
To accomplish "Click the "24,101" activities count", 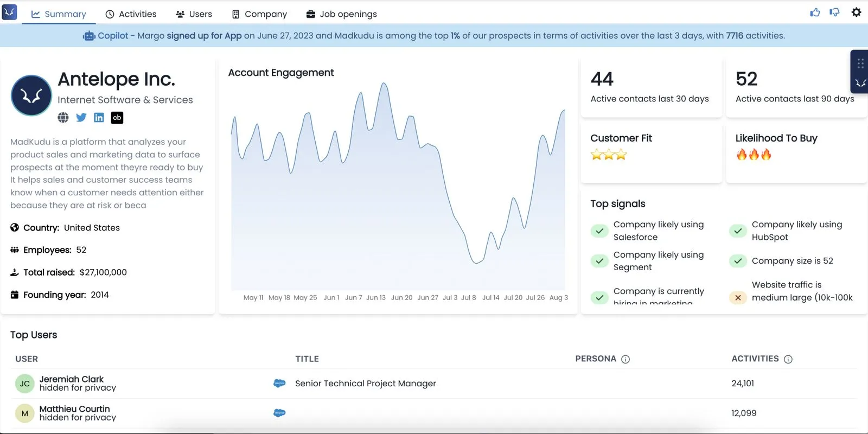I will point(743,384).
